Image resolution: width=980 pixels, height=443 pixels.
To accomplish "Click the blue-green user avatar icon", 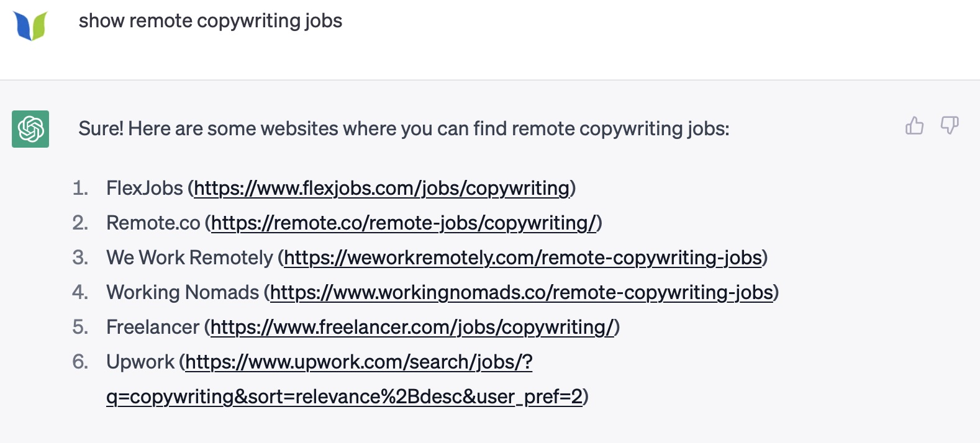I will pos(30,26).
